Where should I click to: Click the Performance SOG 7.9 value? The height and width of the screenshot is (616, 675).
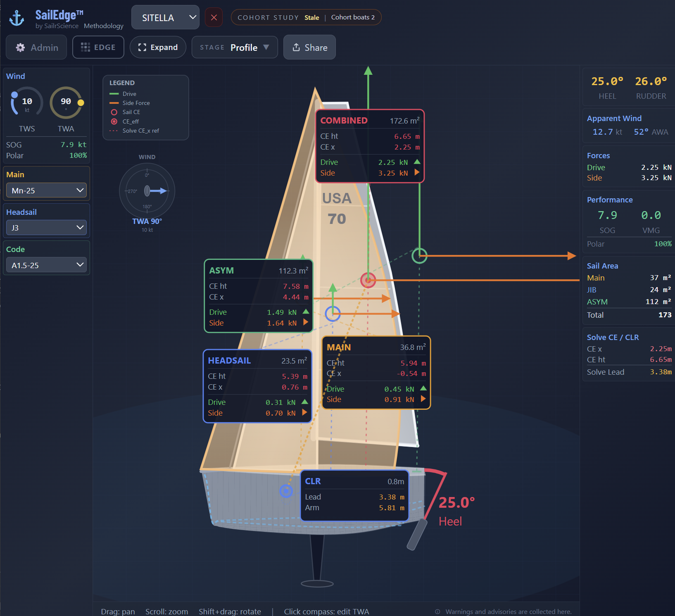[607, 215]
